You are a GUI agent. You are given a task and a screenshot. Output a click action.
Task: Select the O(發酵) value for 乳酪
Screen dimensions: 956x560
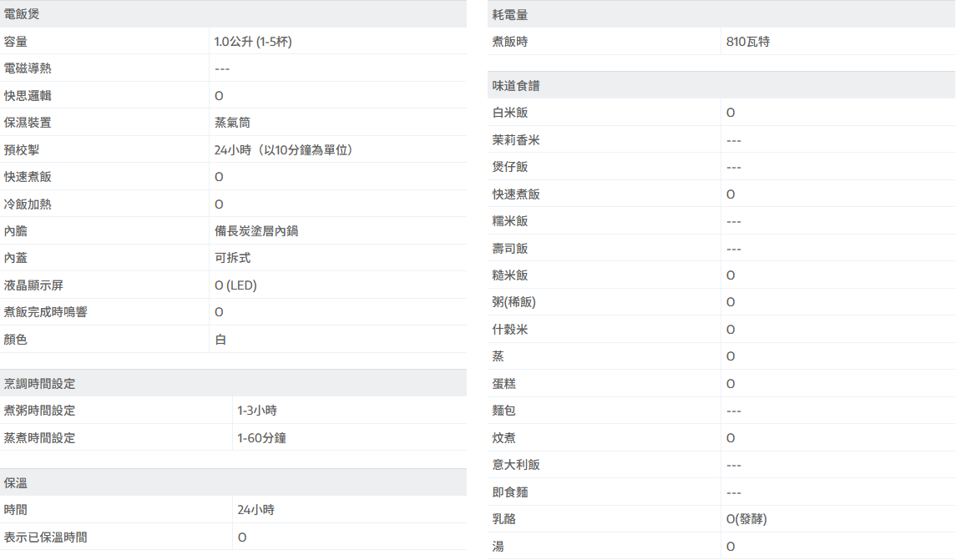[746, 519]
